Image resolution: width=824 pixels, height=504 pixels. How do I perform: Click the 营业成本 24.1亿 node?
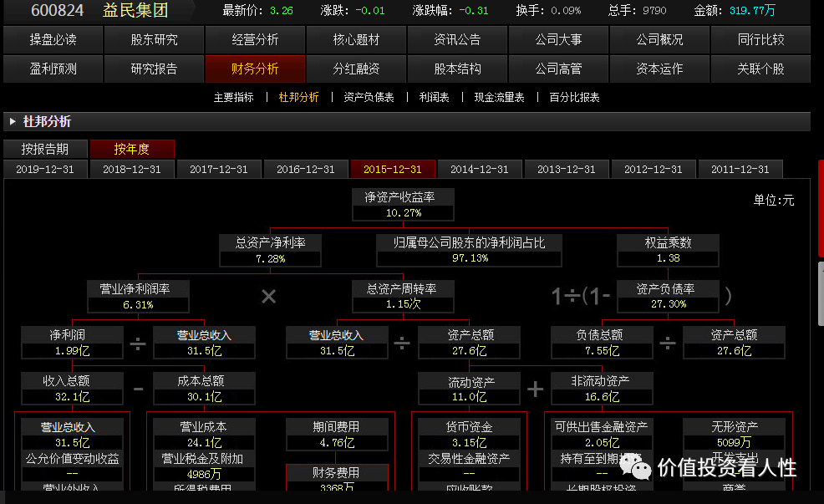[x=205, y=435]
